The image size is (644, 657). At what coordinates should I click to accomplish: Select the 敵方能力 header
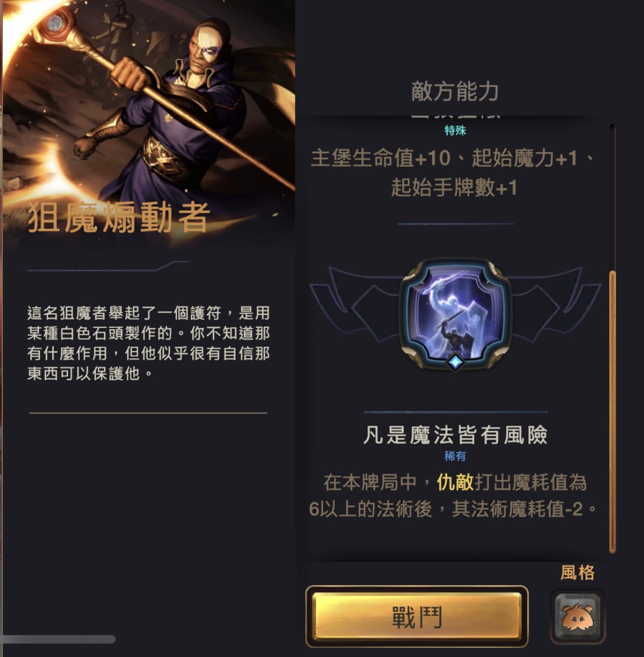[455, 92]
